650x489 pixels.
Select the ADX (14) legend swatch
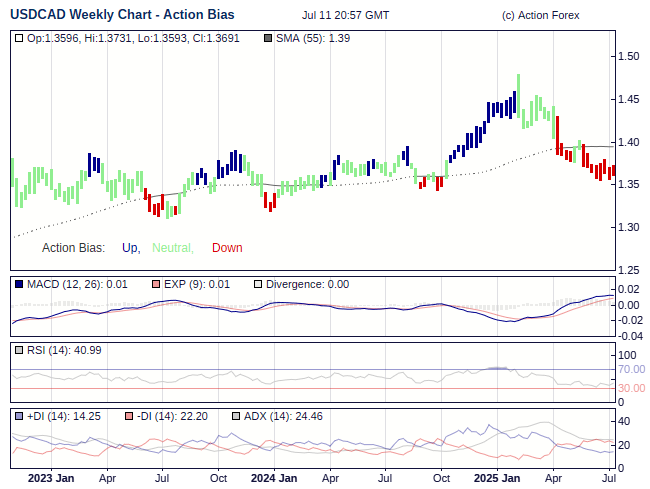click(236, 416)
